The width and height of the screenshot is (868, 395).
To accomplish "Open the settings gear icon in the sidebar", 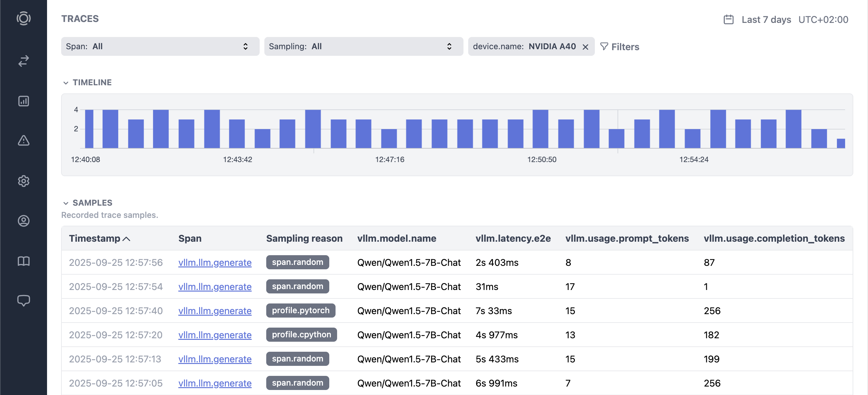I will pyautogui.click(x=24, y=181).
